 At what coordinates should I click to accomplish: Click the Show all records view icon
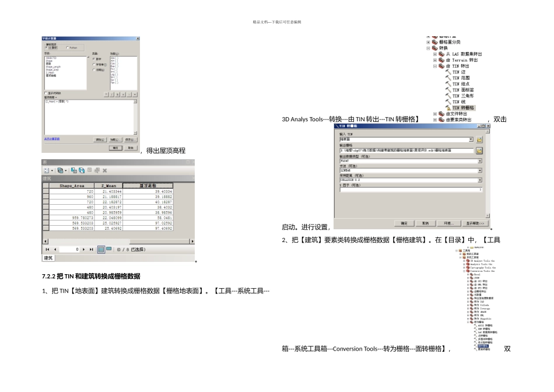pyautogui.click(x=101, y=250)
